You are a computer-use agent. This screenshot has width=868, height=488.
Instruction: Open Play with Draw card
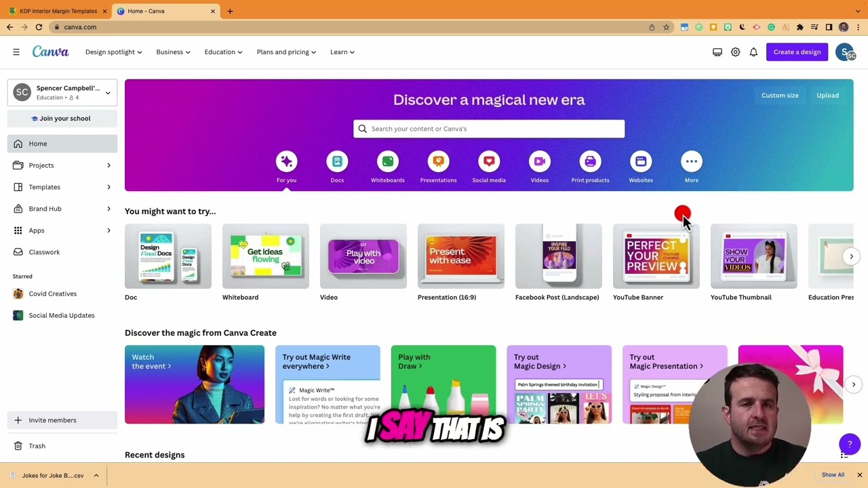coord(443,384)
